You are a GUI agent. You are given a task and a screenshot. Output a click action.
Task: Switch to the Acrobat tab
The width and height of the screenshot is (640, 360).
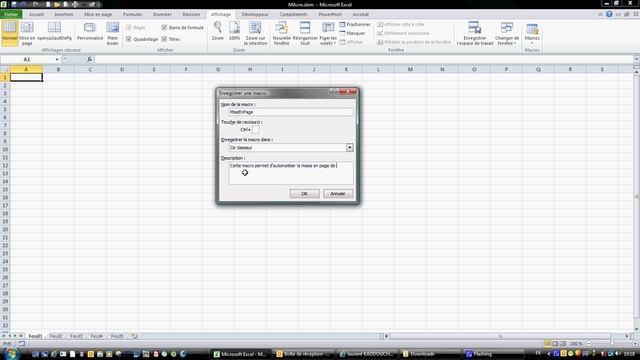pos(361,14)
